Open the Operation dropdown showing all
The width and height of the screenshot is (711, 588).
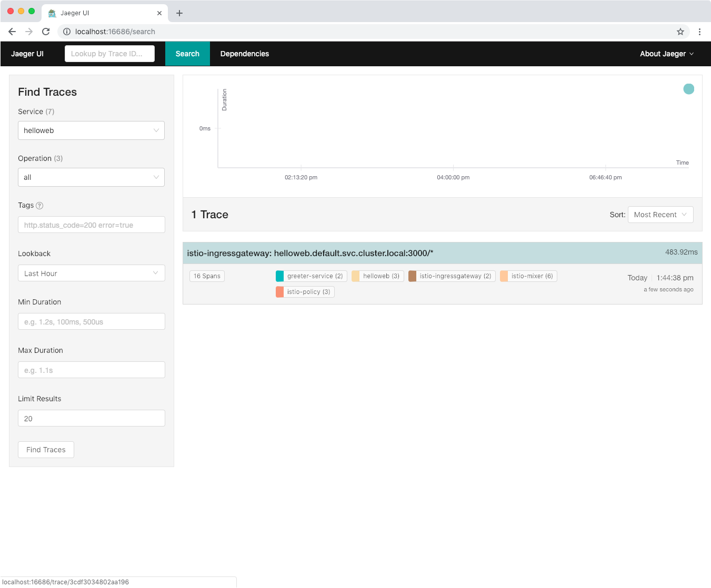(91, 177)
